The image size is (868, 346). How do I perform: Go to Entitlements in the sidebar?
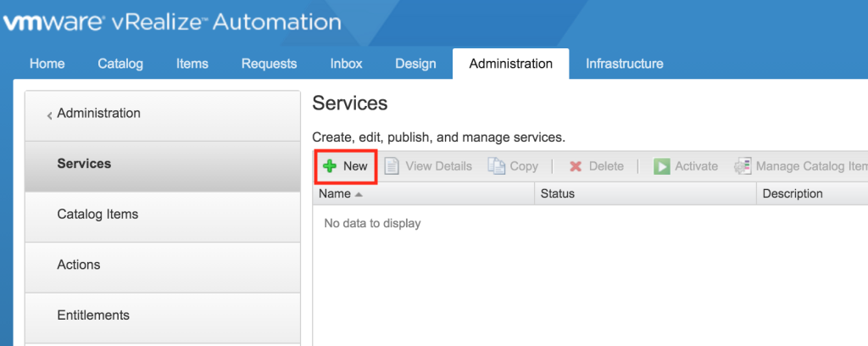(x=163, y=317)
